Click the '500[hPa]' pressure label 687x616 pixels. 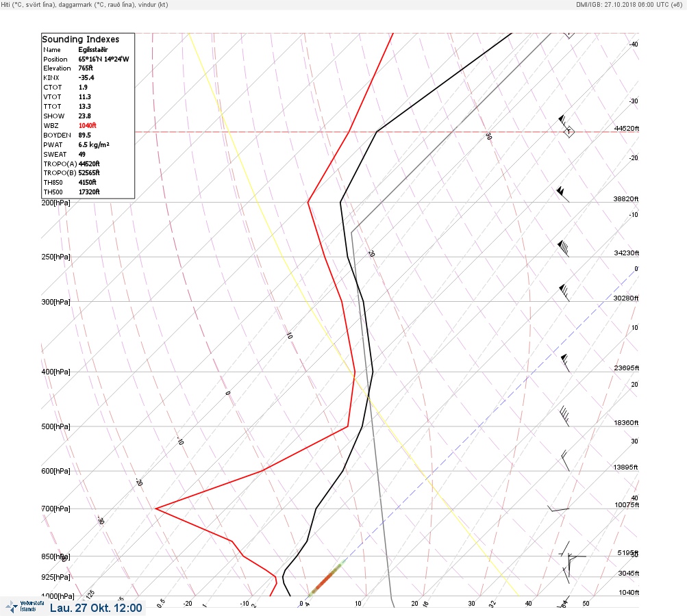55,426
